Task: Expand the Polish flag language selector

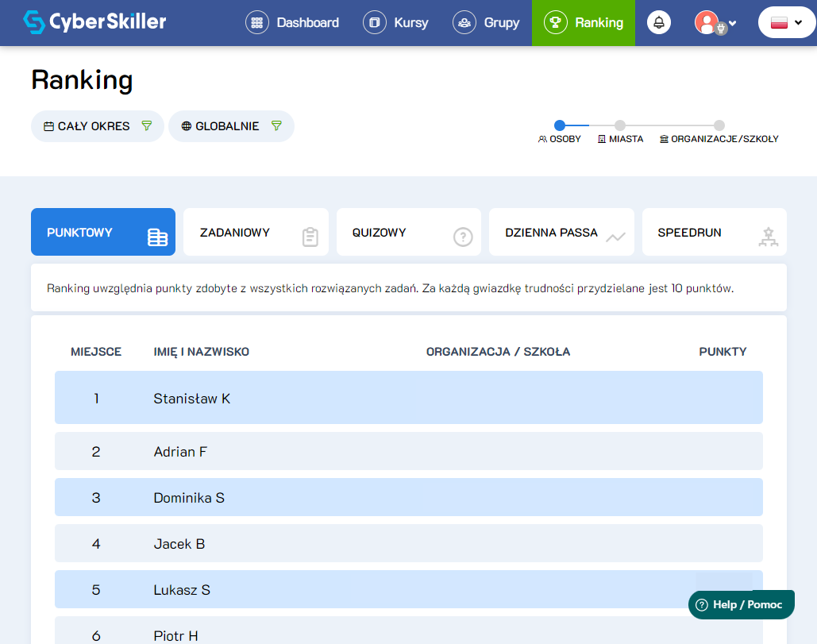Action: [x=787, y=22]
